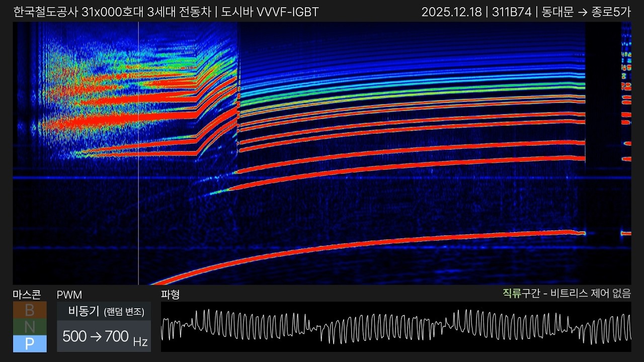Viewport: 644px width, 362px height.
Task: Select the N neutral notch indicator
Action: point(30,327)
